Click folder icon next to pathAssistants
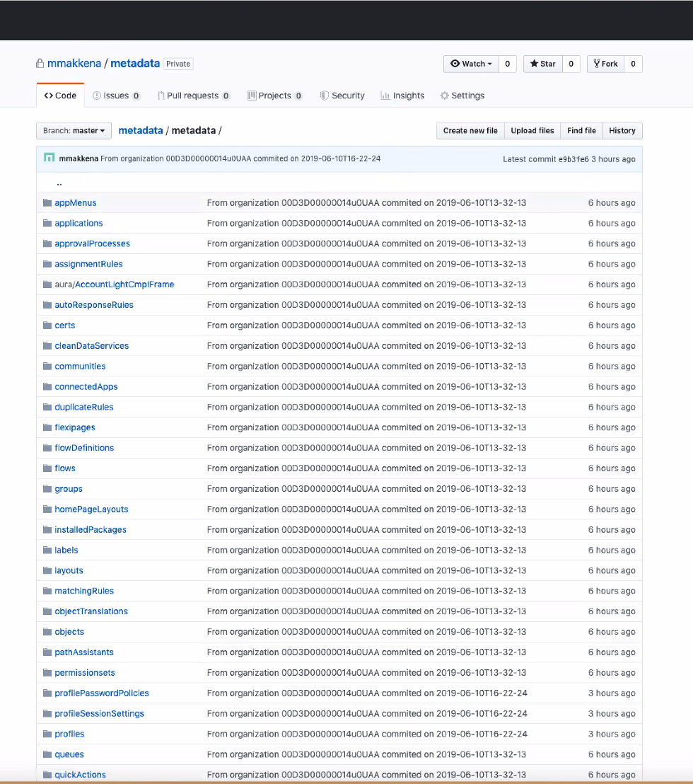 47,652
